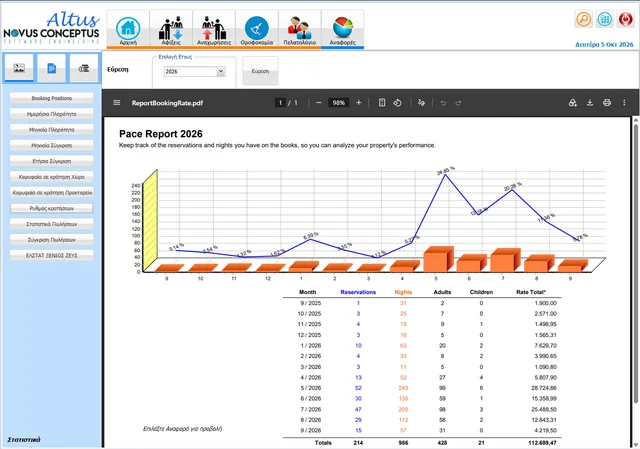Print the Pace Report PDF
This screenshot has height=449, width=640.
[x=607, y=103]
